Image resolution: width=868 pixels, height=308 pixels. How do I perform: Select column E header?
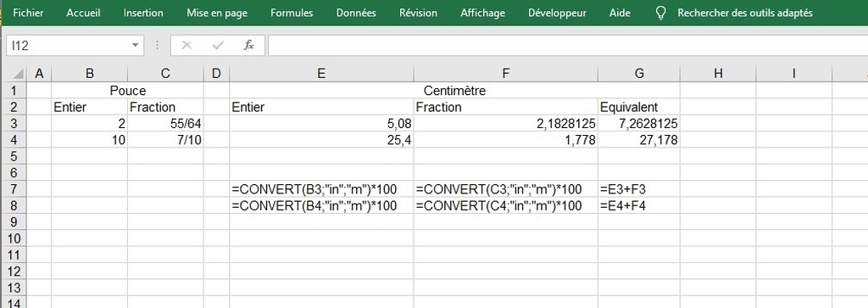click(321, 73)
